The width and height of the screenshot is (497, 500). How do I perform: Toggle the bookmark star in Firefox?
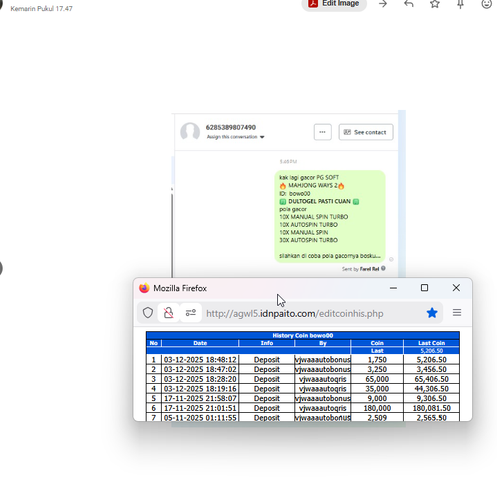[x=432, y=313]
